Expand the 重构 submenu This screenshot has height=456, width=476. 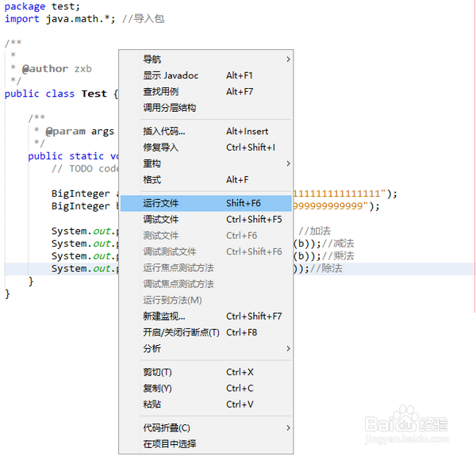[206, 163]
